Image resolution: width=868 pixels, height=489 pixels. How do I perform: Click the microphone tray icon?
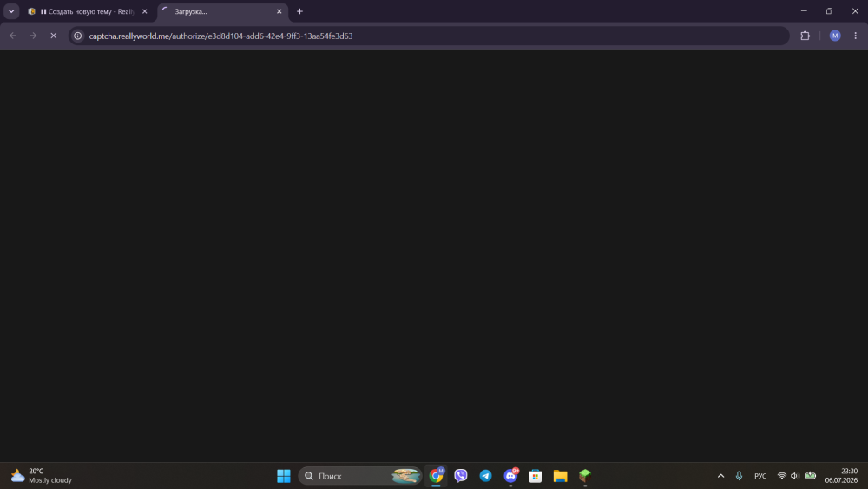coord(739,476)
